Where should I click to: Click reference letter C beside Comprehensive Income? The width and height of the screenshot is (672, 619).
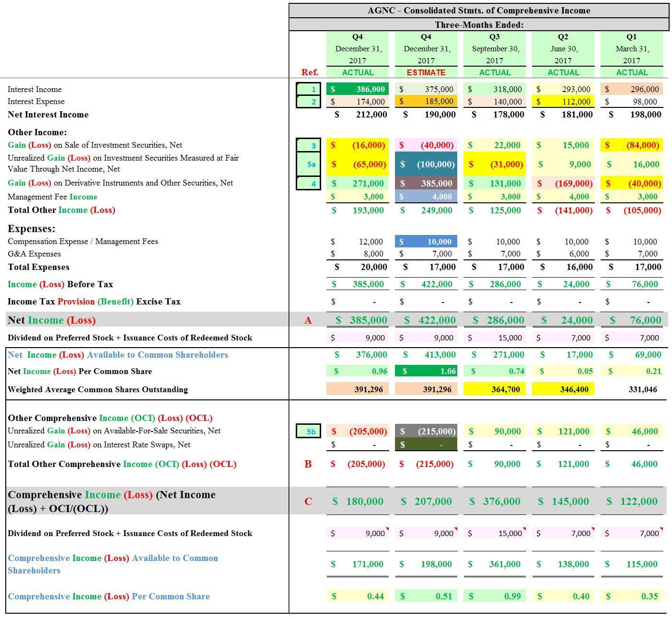(308, 502)
